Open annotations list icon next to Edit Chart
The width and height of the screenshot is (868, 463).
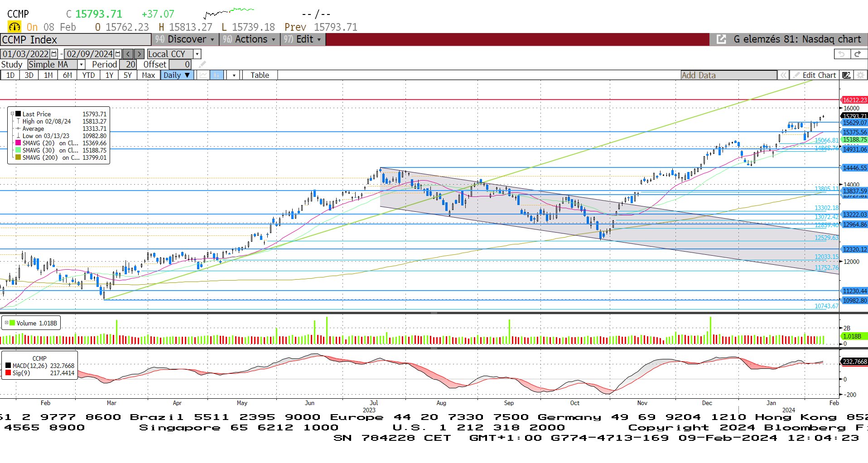tap(846, 75)
